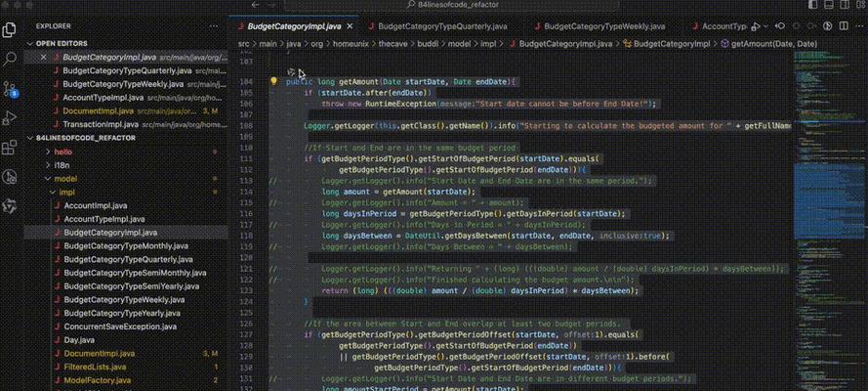Switch to BudgetCategoryImpl.java editor tab
The width and height of the screenshot is (868, 391).
[x=294, y=26]
